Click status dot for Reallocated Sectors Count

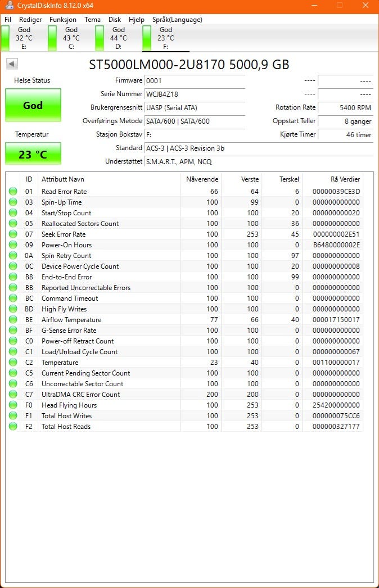tap(13, 223)
